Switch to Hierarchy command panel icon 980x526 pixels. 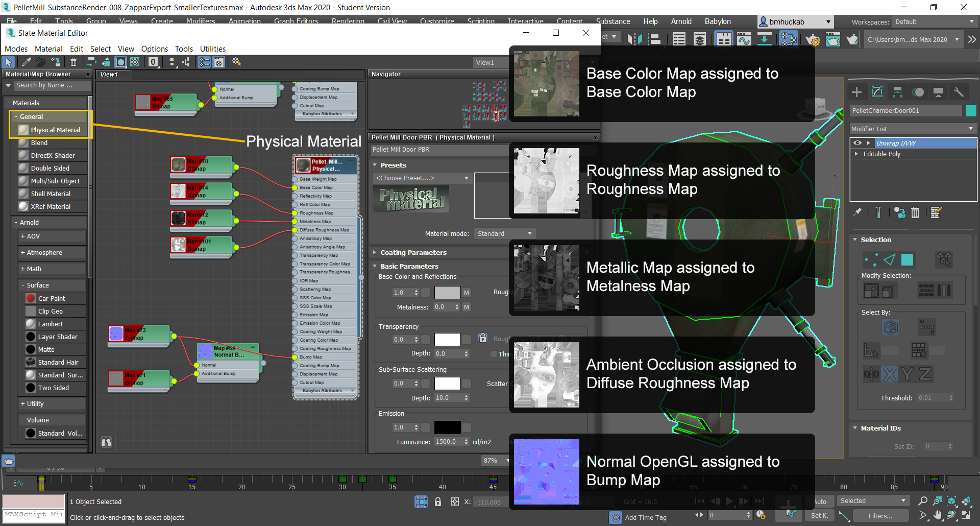pyautogui.click(x=898, y=92)
